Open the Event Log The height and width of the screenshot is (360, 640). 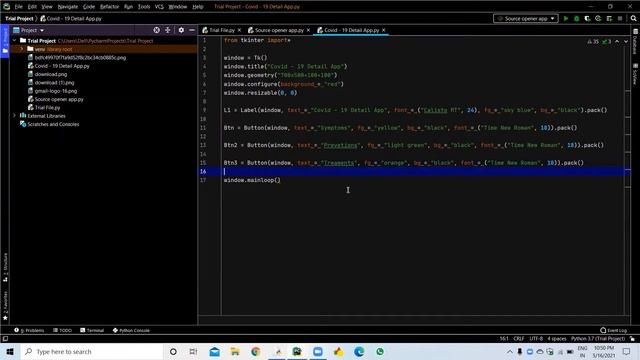(613, 330)
